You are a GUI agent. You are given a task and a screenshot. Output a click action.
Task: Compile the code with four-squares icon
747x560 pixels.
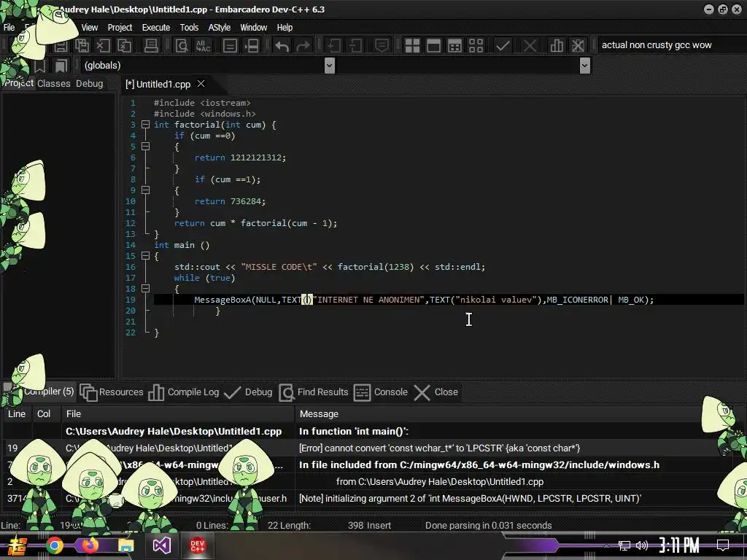tap(412, 46)
